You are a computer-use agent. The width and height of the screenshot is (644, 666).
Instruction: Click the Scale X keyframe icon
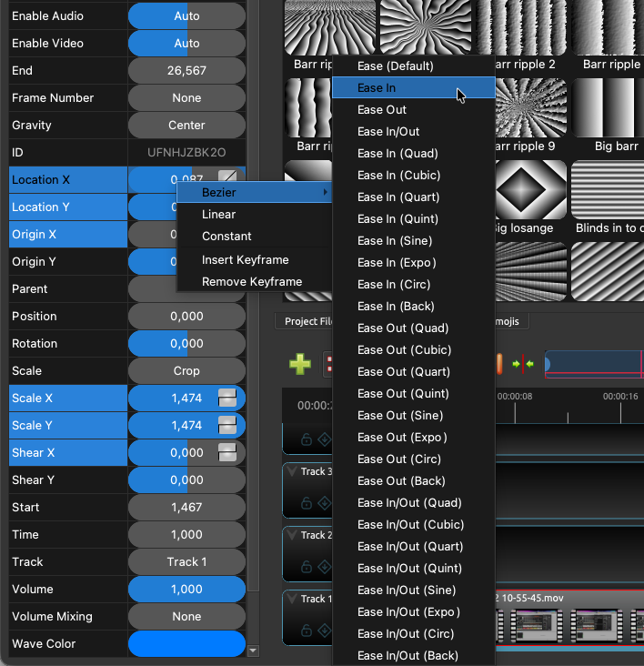coord(227,398)
